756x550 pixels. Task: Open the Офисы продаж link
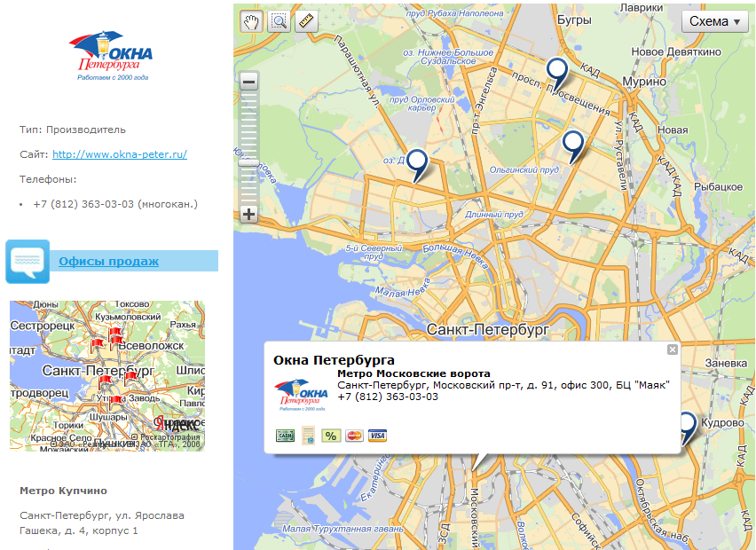(x=108, y=262)
